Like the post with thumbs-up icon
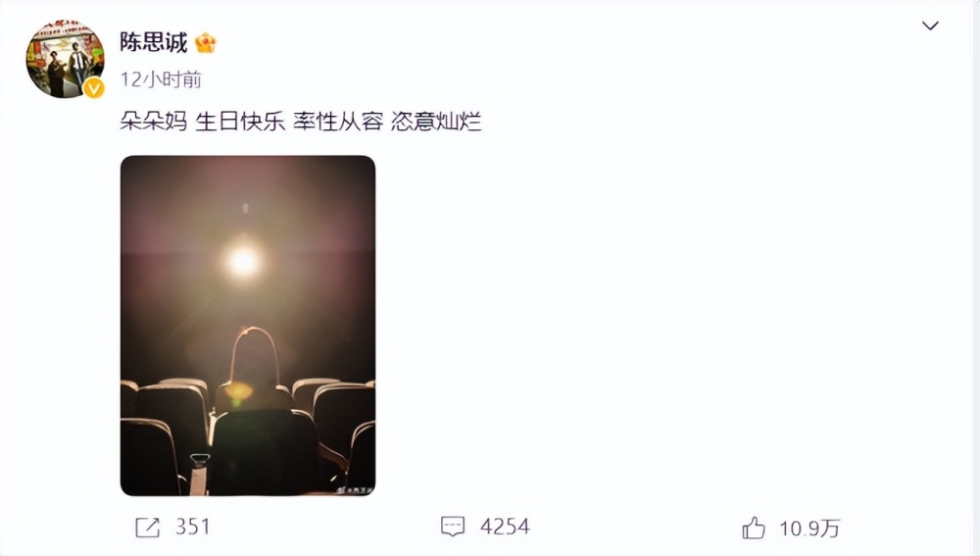The width and height of the screenshot is (980, 556). click(753, 528)
